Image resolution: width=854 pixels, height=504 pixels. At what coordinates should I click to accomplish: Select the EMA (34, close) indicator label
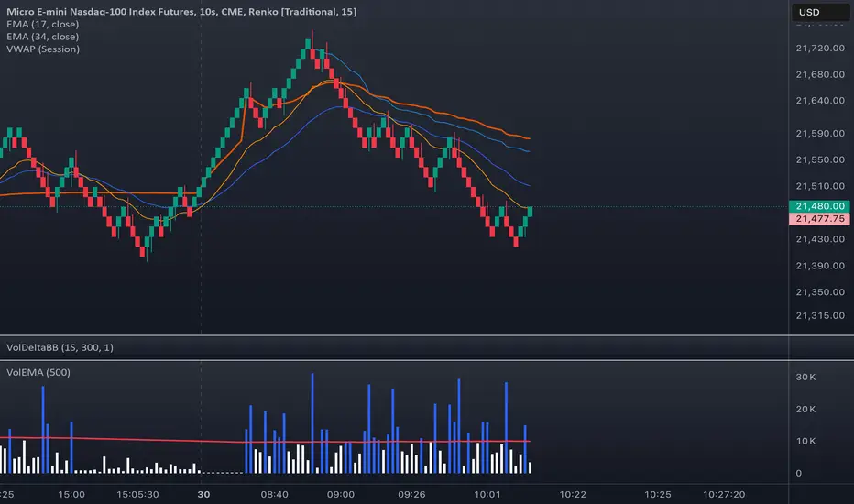click(x=42, y=37)
